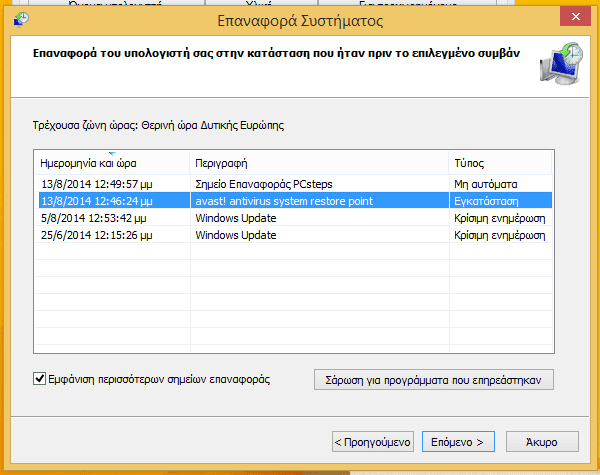Click the empty area below the restore points
The image size is (600, 475).
coord(290,300)
